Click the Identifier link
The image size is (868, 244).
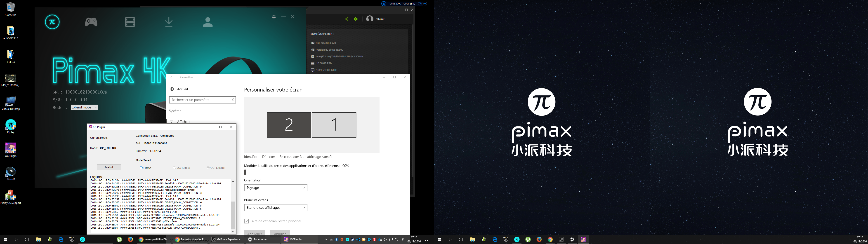[x=251, y=157]
